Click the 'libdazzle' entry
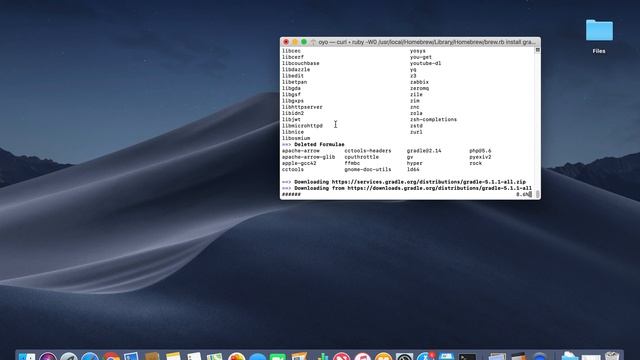This screenshot has width=640, height=360. 296,70
